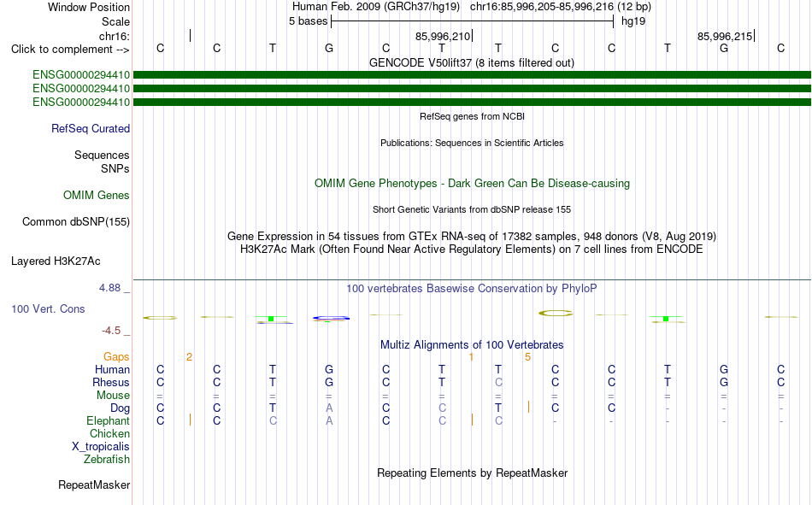This screenshot has height=505, width=812.
Task: Click 'Publications: Sequences in Scientific Articles' heading
Action: 472,143
